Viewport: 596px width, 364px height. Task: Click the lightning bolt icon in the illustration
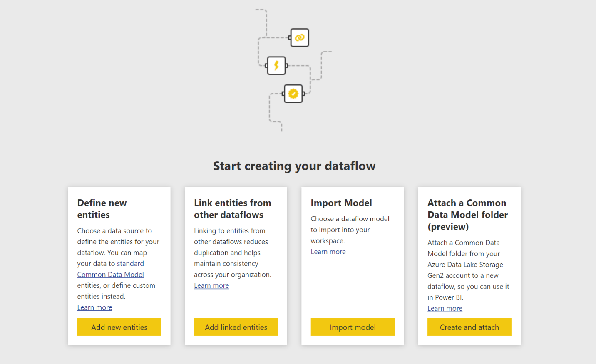[x=276, y=65]
